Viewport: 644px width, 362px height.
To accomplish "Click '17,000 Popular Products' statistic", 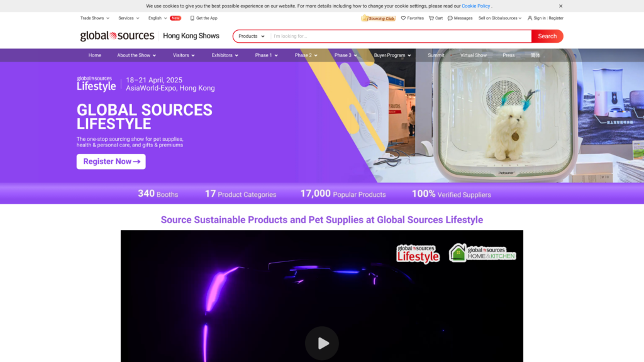I will point(343,194).
